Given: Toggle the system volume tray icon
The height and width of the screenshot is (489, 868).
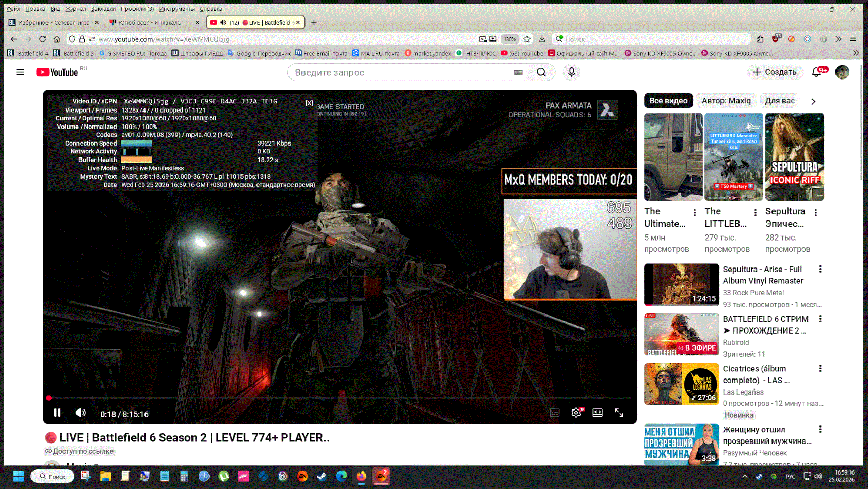Looking at the screenshot, I should click(x=818, y=476).
